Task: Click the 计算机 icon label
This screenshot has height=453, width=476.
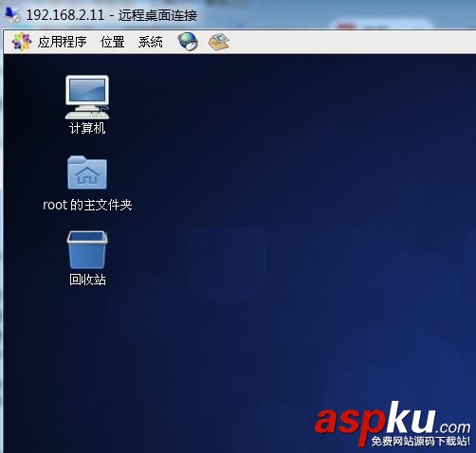Action: coord(87,128)
